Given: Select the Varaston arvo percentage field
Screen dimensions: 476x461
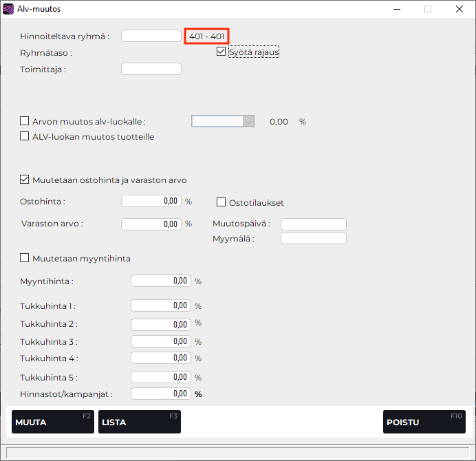Looking at the screenshot, I should (151, 224).
